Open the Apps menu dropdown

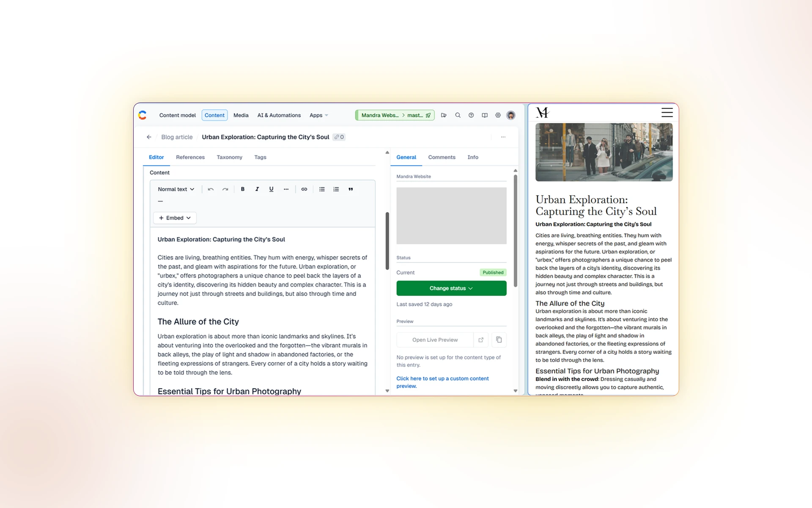click(318, 115)
